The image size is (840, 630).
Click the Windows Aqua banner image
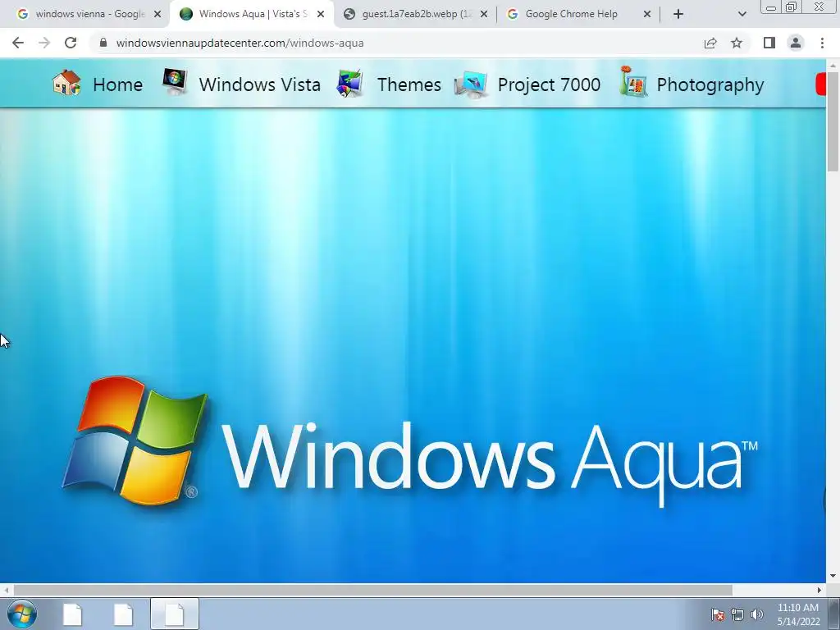413,345
